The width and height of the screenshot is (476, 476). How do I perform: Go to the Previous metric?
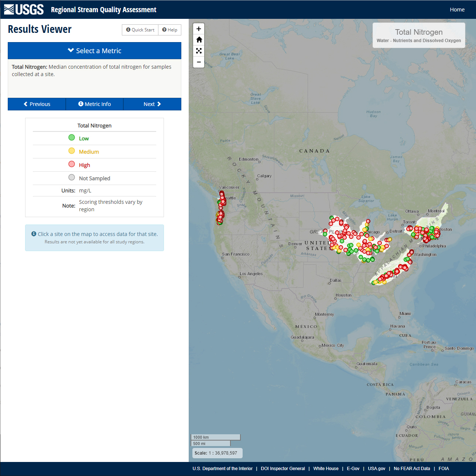pyautogui.click(x=37, y=104)
